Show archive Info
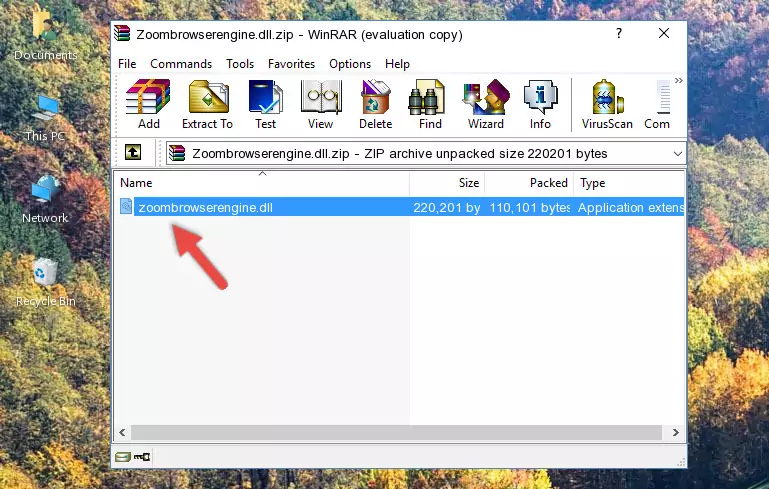Screen dimensions: 769x489 pyautogui.click(x=540, y=104)
